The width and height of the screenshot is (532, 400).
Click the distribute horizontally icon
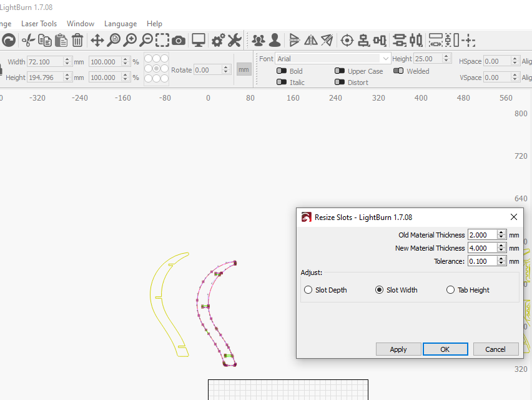click(x=416, y=41)
